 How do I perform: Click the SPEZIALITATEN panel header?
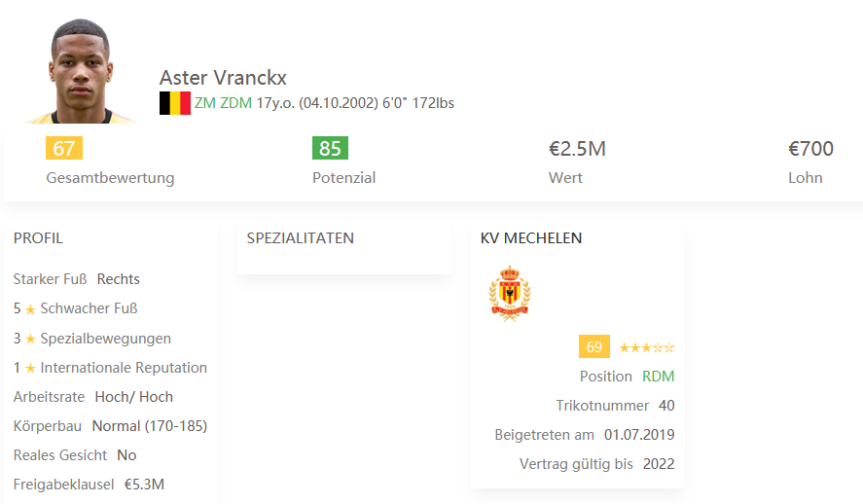coord(301,238)
